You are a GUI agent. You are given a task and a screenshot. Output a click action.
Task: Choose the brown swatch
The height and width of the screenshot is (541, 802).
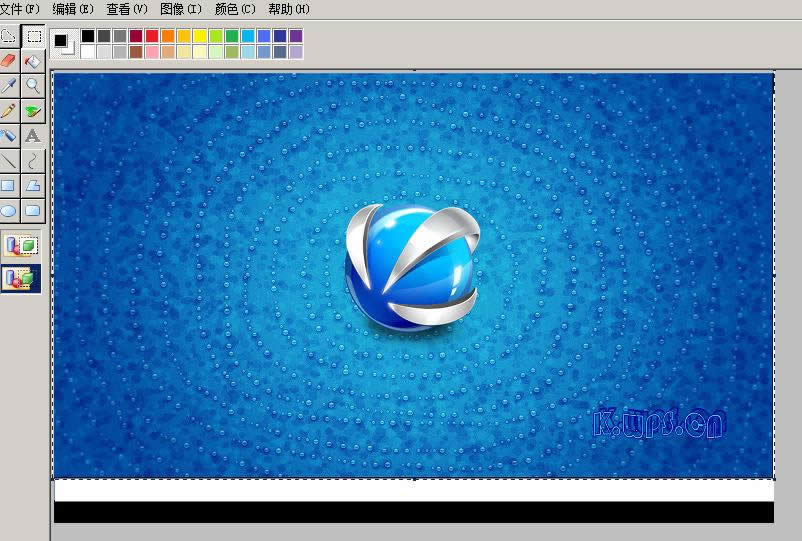(136, 52)
